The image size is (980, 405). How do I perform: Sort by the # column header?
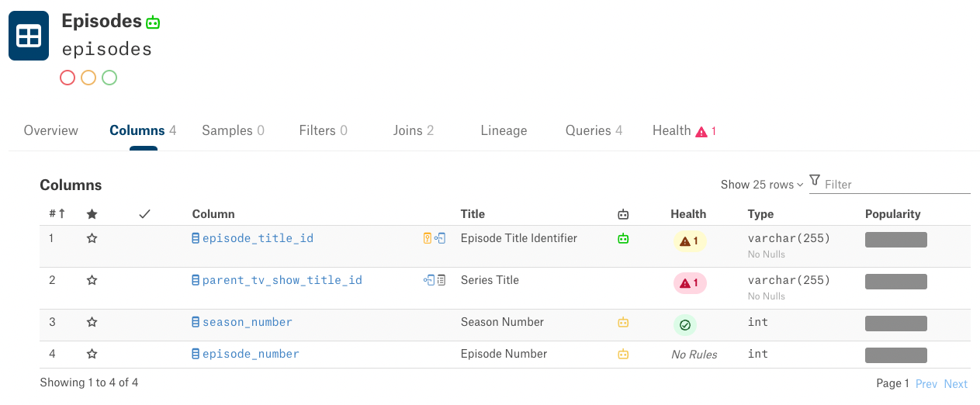point(57,214)
